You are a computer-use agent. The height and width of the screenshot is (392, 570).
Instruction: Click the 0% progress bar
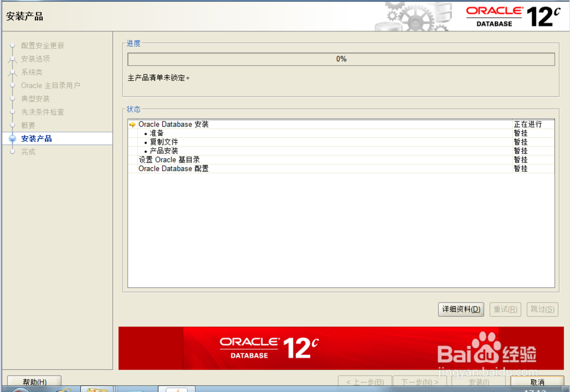pyautogui.click(x=340, y=59)
